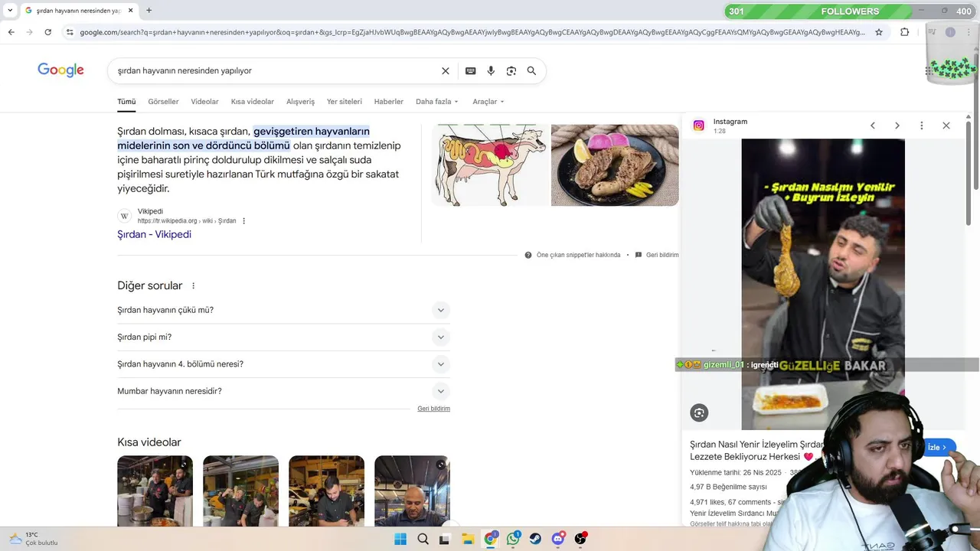The image size is (980, 551).
Task: Switch to the Haberler tab
Action: 389,102
